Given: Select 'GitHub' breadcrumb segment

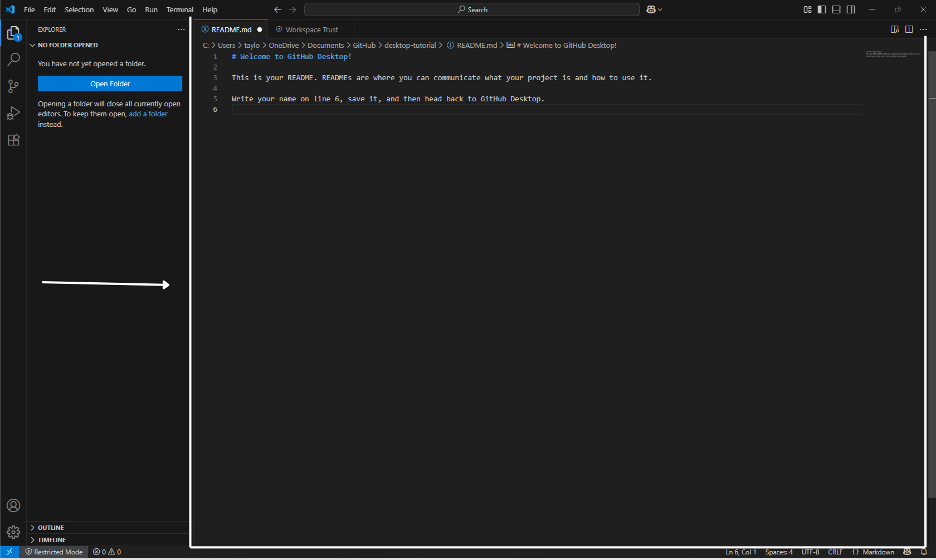Looking at the screenshot, I should (x=364, y=46).
